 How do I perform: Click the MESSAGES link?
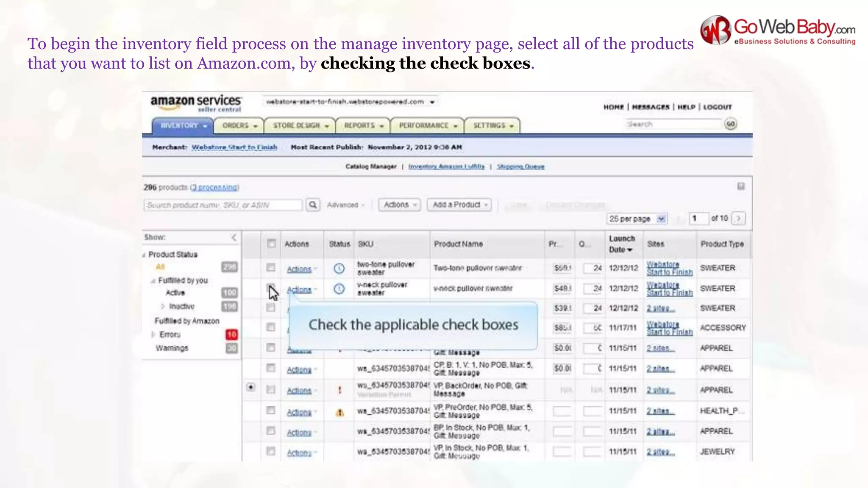point(651,107)
